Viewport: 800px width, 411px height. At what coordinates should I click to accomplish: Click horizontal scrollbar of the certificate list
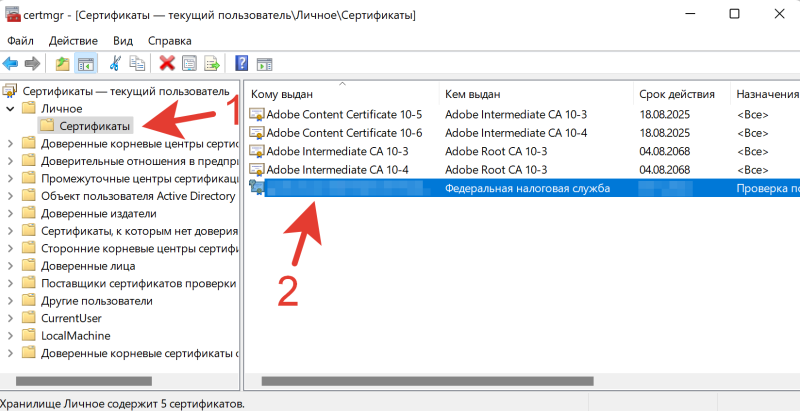pos(428,381)
